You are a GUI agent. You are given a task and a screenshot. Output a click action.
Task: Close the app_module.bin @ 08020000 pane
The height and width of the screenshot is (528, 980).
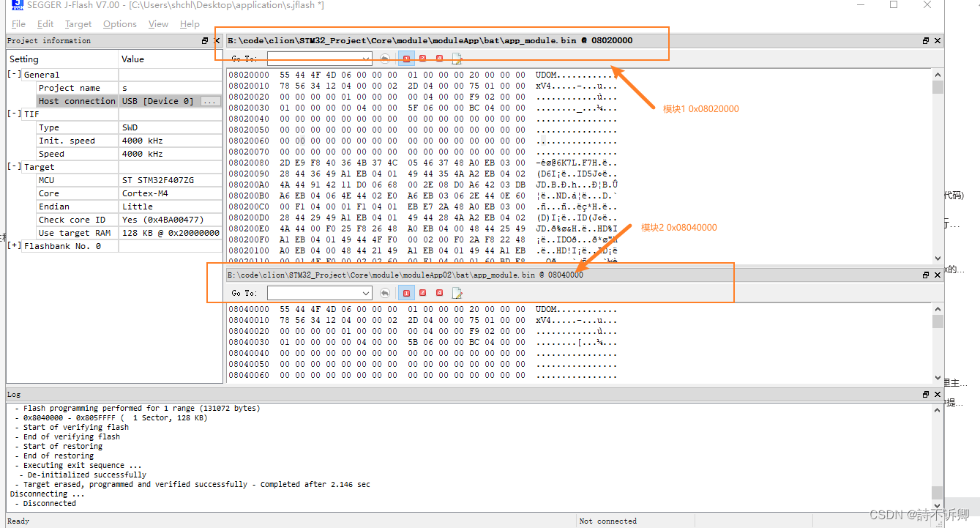tap(938, 41)
